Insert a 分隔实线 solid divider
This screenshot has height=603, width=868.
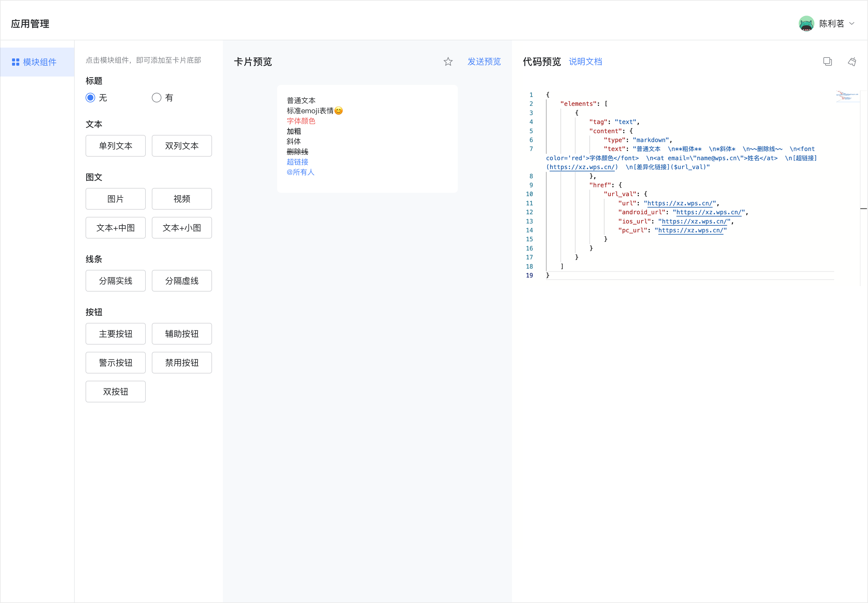point(116,280)
